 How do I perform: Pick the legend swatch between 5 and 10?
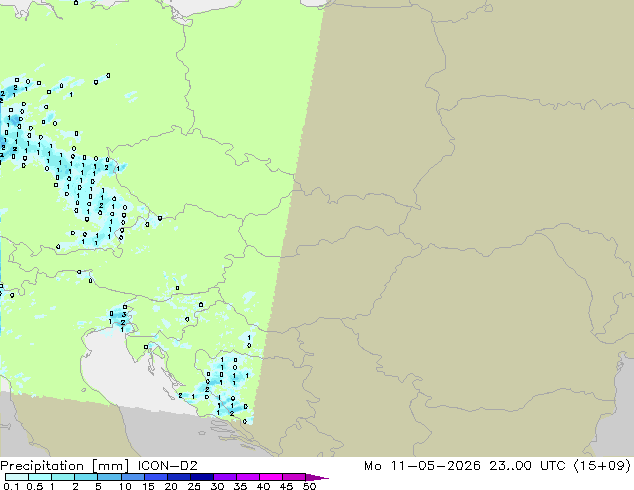109,477
